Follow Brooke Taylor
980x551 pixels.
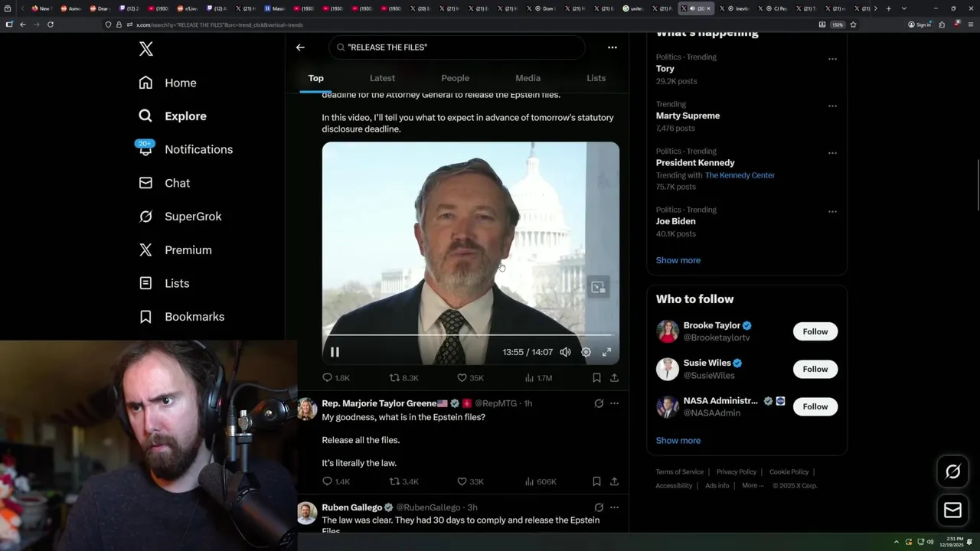815,331
